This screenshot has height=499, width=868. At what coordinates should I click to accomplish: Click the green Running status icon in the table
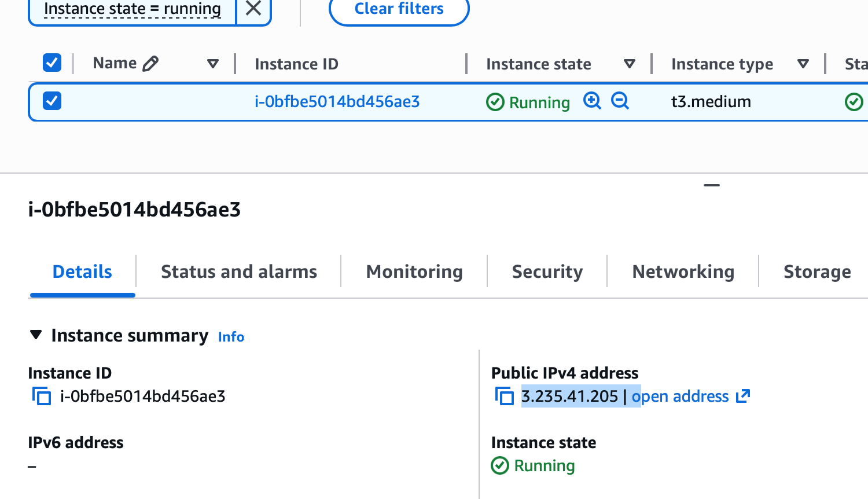[x=496, y=102]
